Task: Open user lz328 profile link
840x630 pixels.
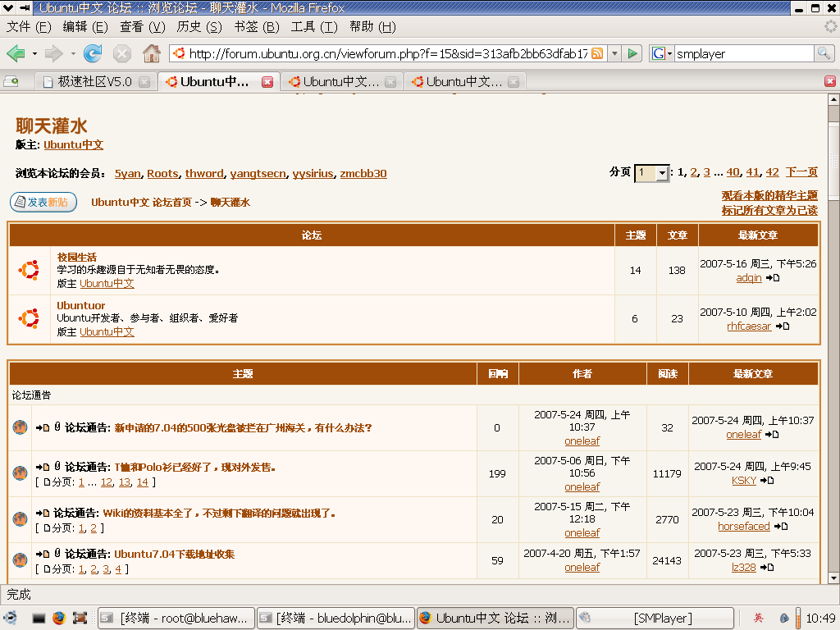Action: click(743, 568)
